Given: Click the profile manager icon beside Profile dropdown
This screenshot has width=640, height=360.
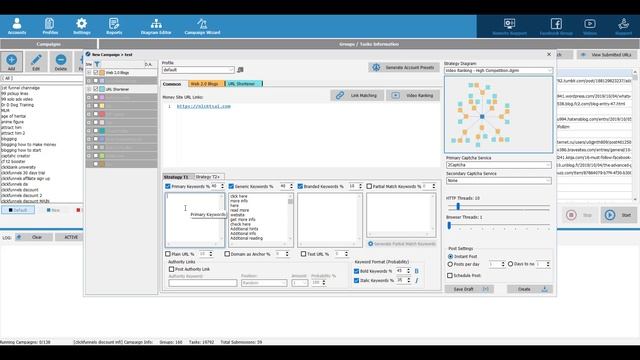Looking at the screenshot, I should tap(240, 70).
